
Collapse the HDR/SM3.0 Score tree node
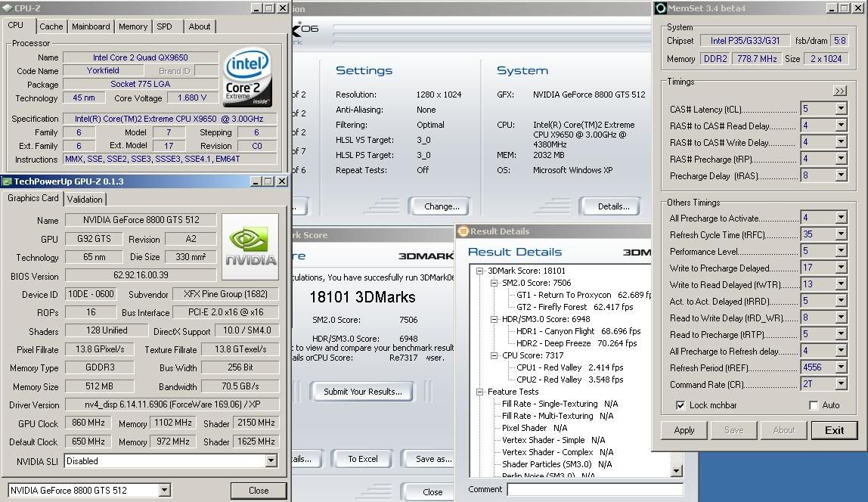[494, 319]
